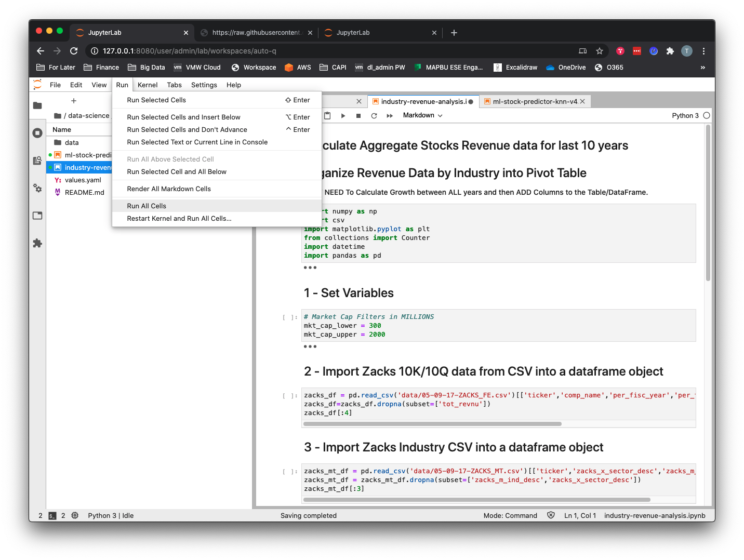744x560 pixels.
Task: Bookmark this page with the star icon
Action: [x=600, y=51]
